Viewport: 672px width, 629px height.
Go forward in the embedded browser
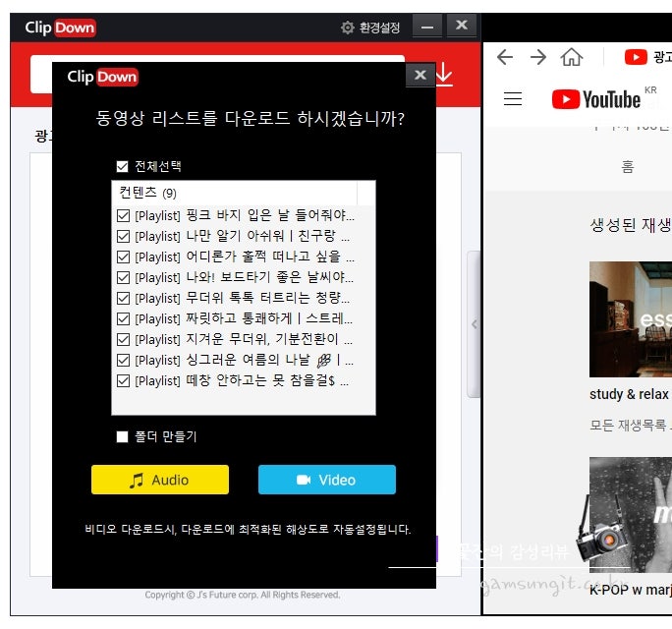537,57
